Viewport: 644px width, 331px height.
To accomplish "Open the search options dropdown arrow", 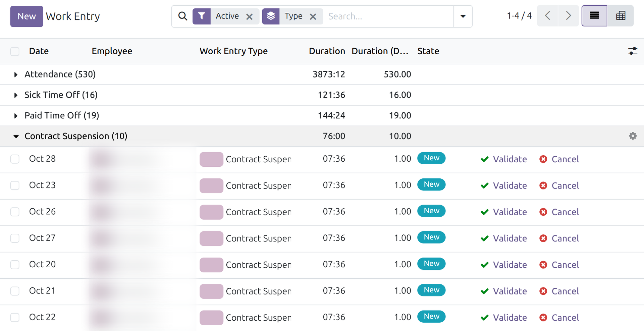I will coord(463,16).
